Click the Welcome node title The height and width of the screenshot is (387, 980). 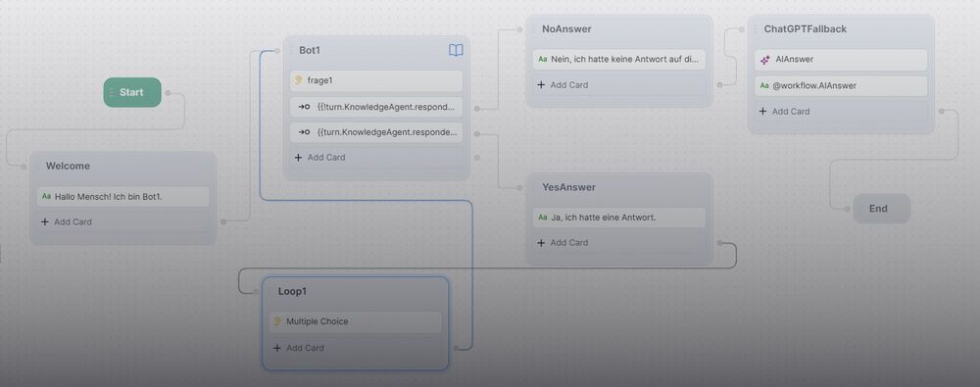(68, 167)
